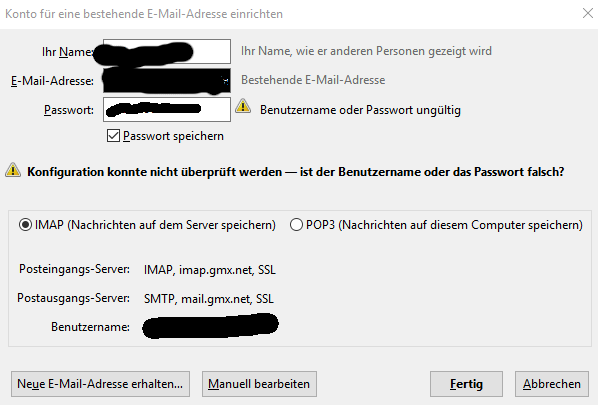Click the warning icon before the Konfiguration message
Viewport: 598px width, 405px height.
13,170
